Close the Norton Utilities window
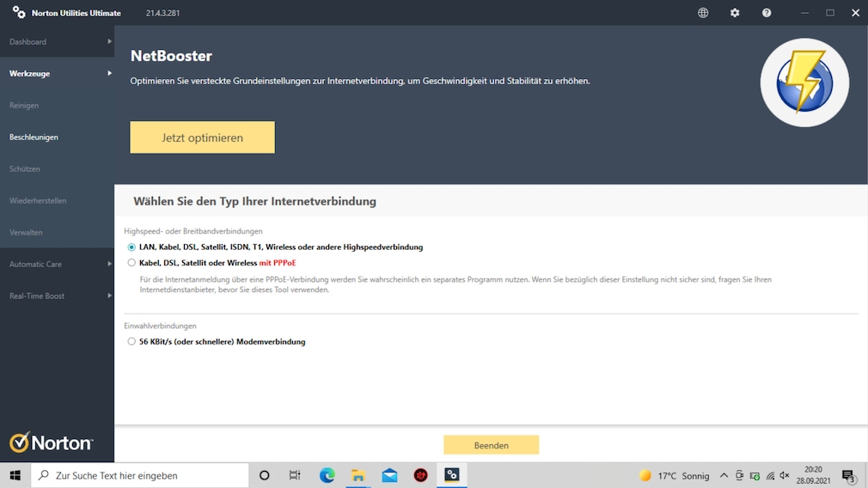This screenshot has height=488, width=868. pos(855,13)
